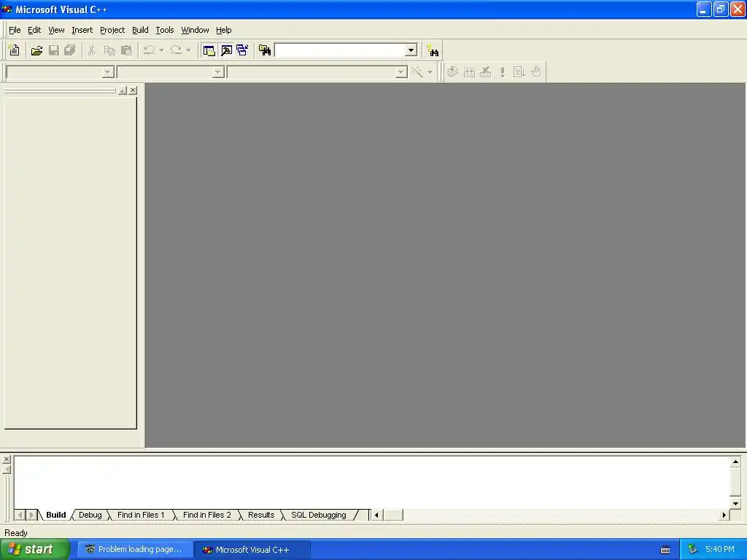Open the Help menu
The width and height of the screenshot is (747, 560).
coord(223,30)
